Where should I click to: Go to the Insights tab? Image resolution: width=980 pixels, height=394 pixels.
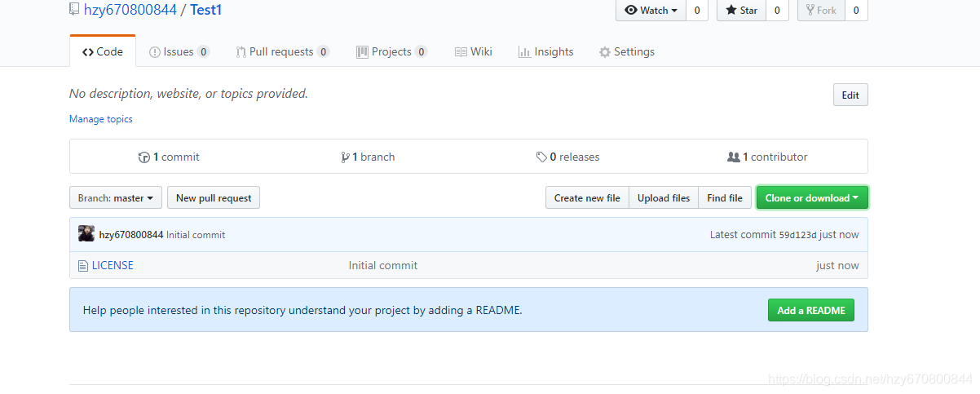pos(546,51)
